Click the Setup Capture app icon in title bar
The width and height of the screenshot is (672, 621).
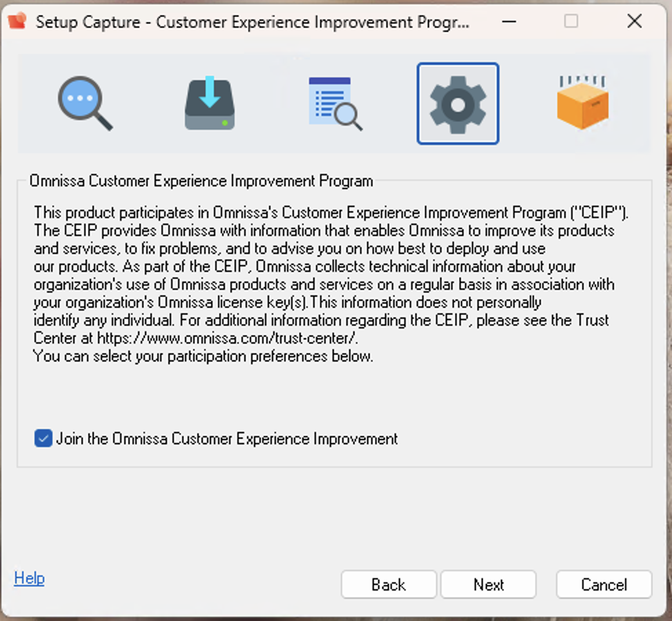point(17,21)
